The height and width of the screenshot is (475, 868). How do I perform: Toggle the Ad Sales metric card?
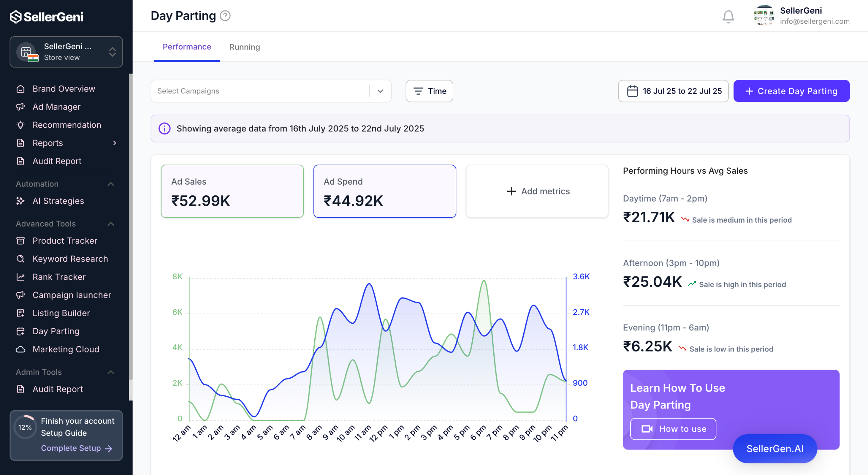[232, 191]
